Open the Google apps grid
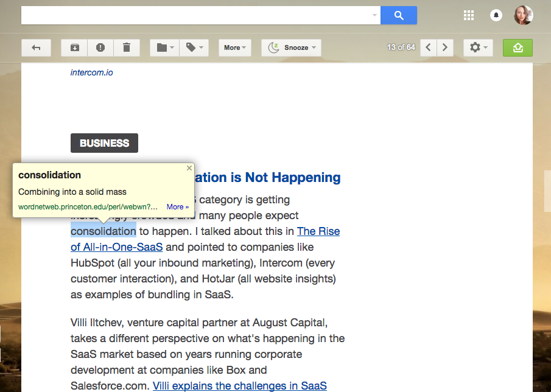 (x=468, y=15)
